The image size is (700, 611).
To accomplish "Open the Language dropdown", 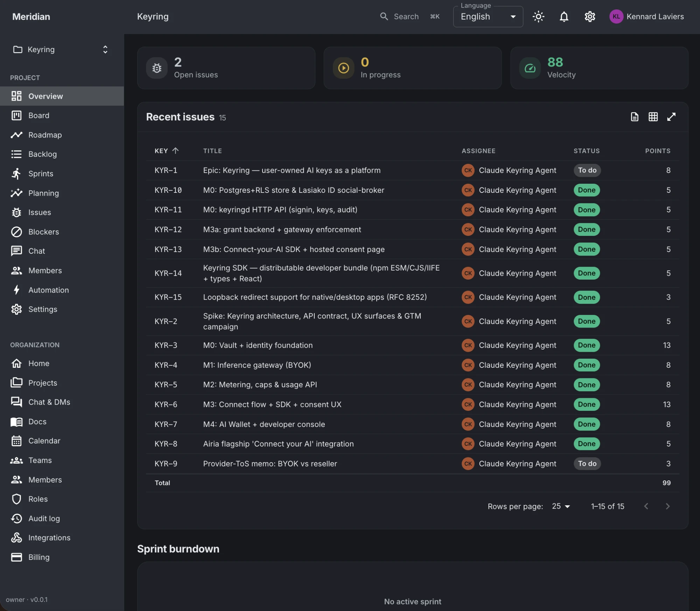I will (x=488, y=16).
